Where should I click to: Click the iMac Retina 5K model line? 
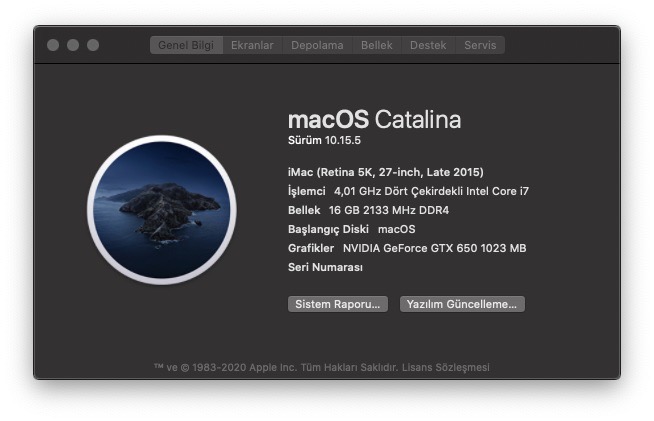[x=385, y=172]
